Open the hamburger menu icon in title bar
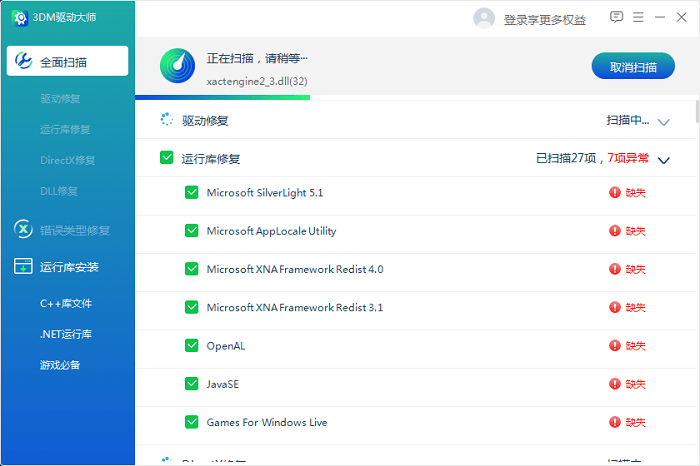 coord(638,17)
